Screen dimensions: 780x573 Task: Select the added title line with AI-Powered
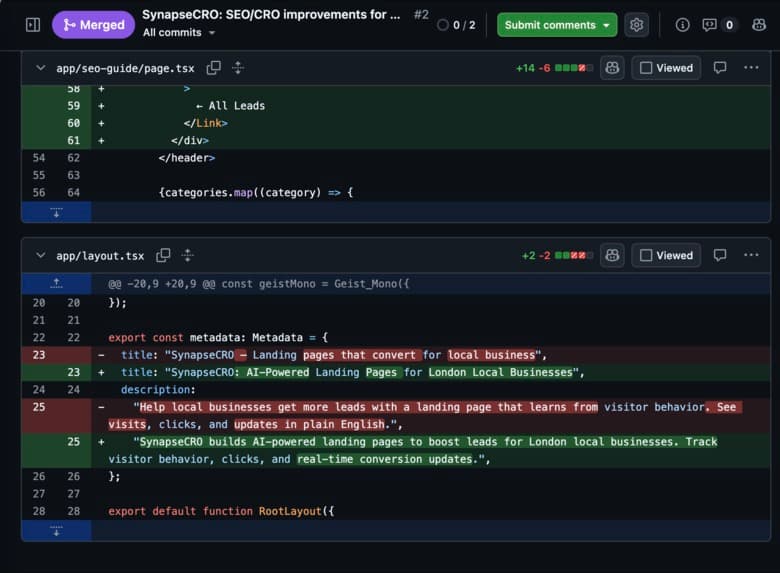pyautogui.click(x=396, y=373)
